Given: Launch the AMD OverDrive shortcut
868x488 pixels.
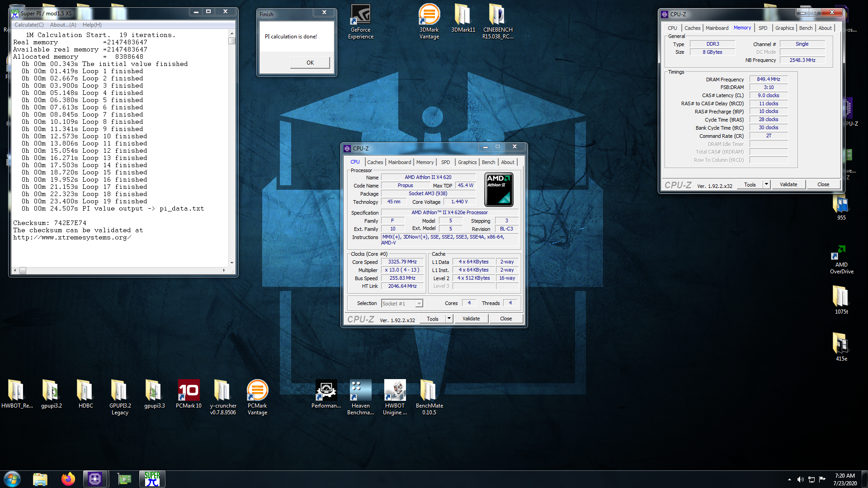Looking at the screenshot, I should [841, 260].
